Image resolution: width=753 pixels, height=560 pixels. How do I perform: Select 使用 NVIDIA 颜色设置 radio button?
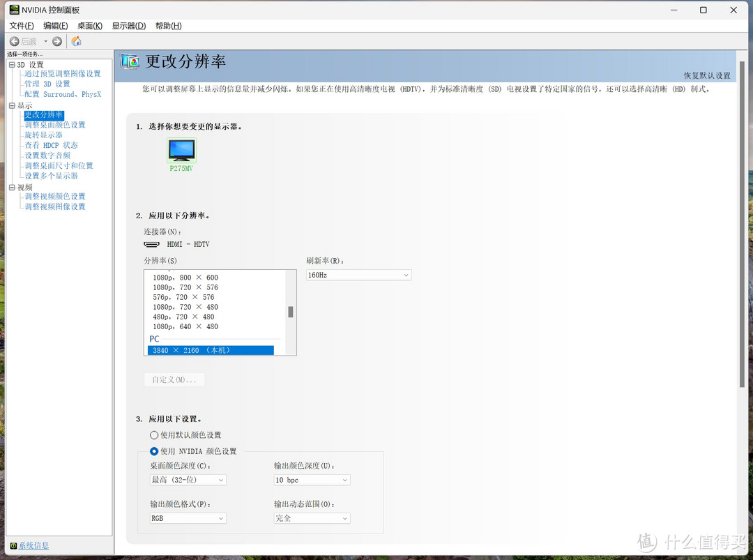tap(154, 451)
